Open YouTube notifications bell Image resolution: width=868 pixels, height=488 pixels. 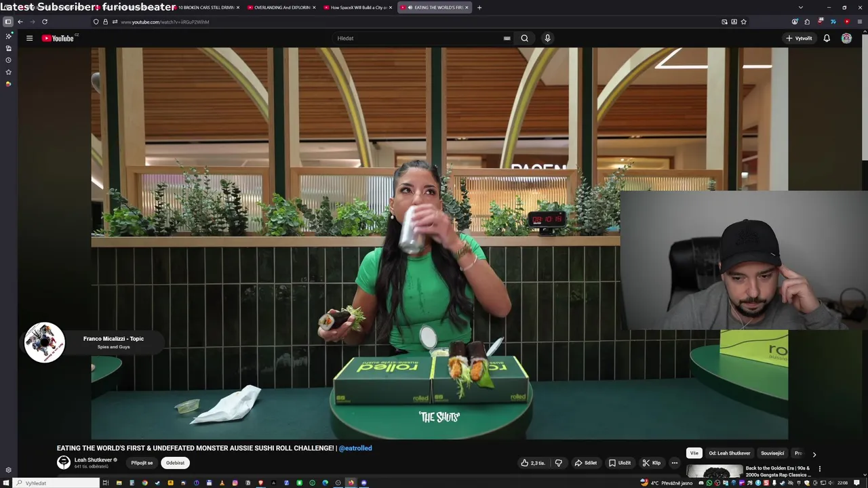point(827,38)
